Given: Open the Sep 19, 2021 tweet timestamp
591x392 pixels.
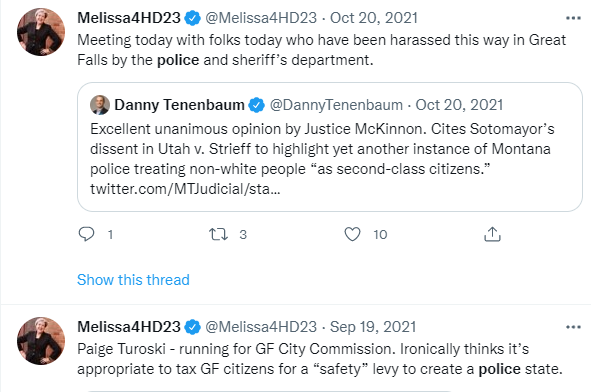Looking at the screenshot, I should (373, 327).
